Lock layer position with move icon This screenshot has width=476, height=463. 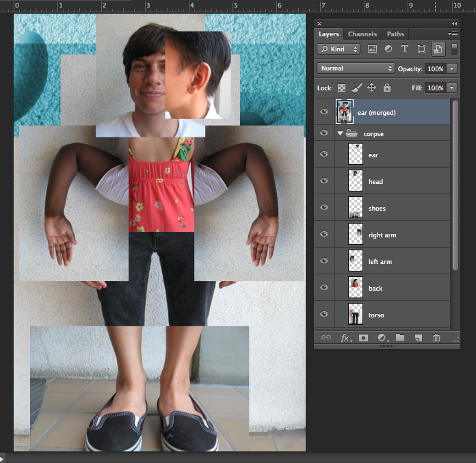click(x=372, y=88)
